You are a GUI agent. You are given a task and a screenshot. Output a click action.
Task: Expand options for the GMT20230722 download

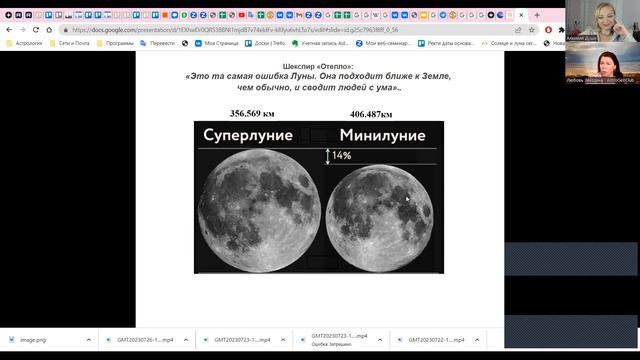click(477, 340)
